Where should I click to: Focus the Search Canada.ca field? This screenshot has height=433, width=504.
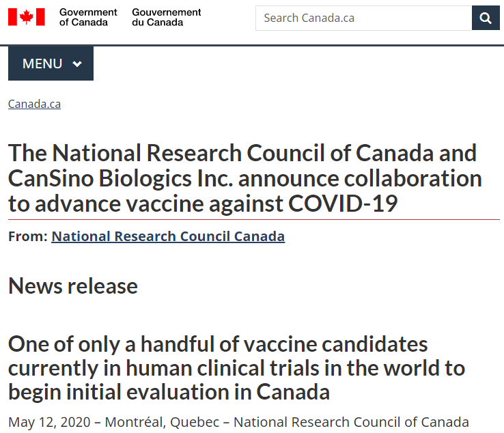pos(363,18)
